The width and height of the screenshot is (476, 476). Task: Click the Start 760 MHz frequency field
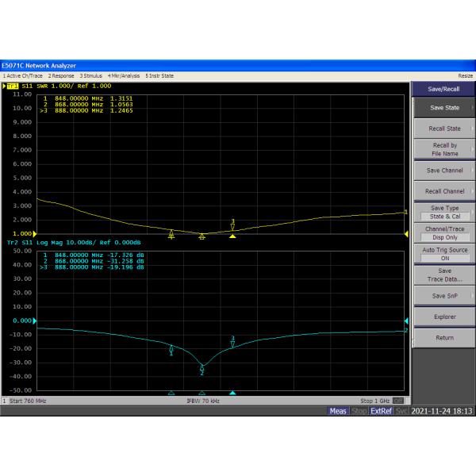coord(26,401)
